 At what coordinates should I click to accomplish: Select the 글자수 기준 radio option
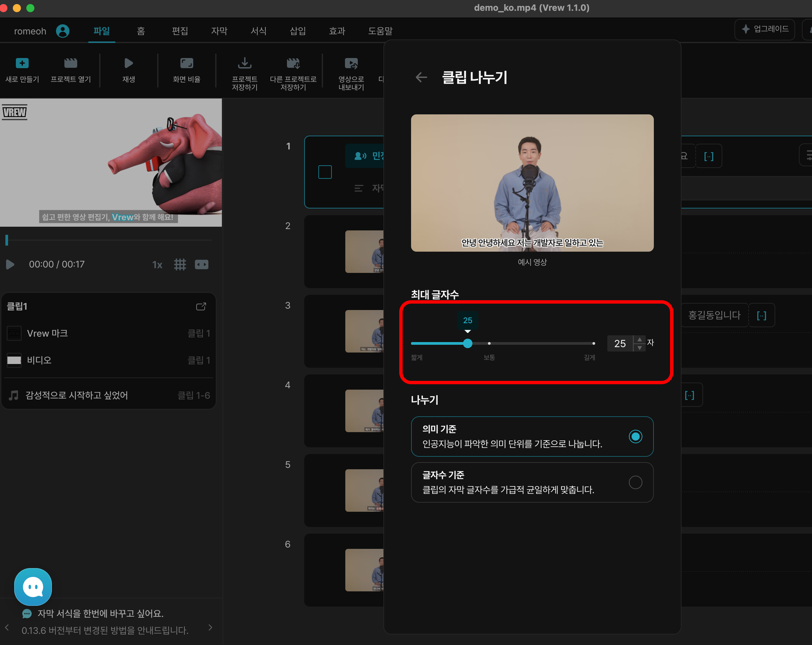(635, 482)
